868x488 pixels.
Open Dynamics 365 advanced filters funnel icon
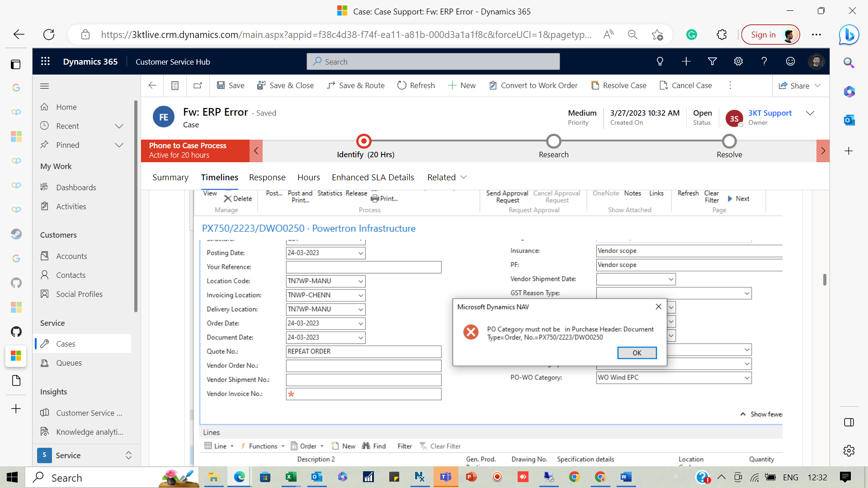tap(712, 61)
